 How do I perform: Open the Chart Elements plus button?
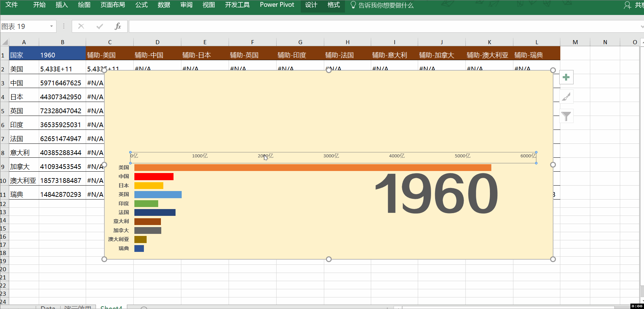[x=566, y=77]
